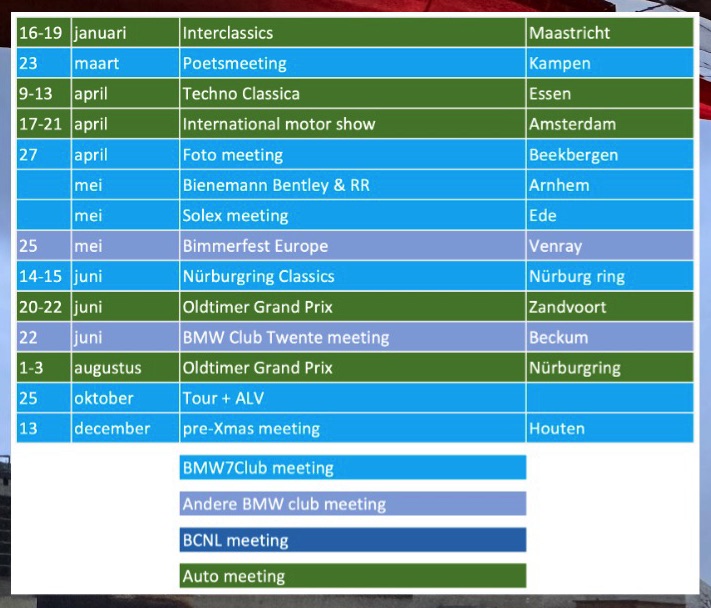Select the 'Nürburgring' location cell
This screenshot has height=608, width=711.
click(x=610, y=368)
